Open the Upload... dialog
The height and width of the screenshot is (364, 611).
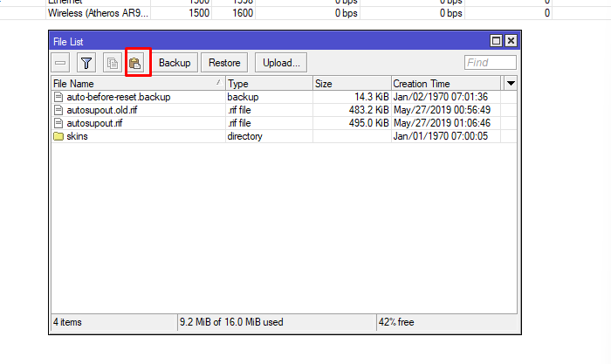click(x=281, y=63)
